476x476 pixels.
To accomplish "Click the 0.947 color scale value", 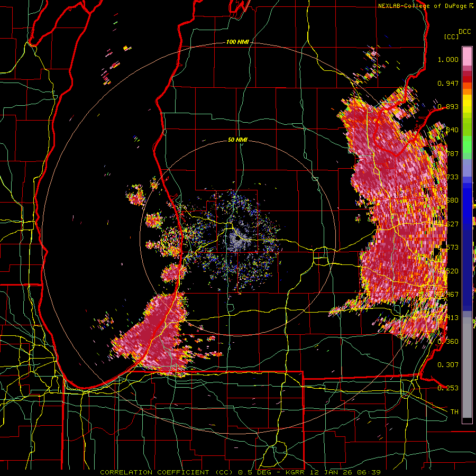I will coord(448,83).
